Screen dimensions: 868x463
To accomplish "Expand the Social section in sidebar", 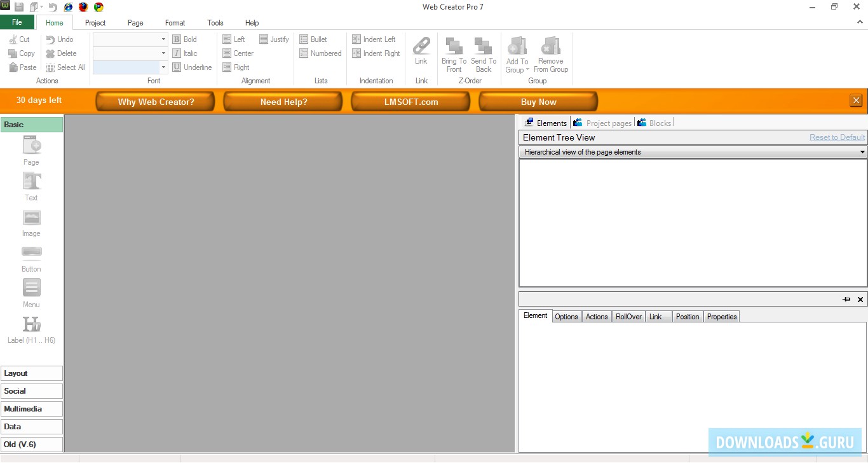I will (32, 391).
